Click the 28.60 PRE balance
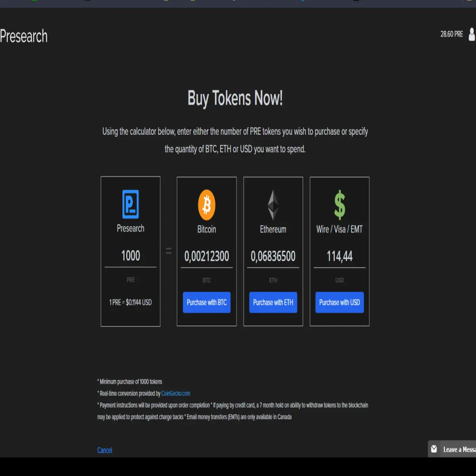This screenshot has width=476, height=476. [451, 34]
